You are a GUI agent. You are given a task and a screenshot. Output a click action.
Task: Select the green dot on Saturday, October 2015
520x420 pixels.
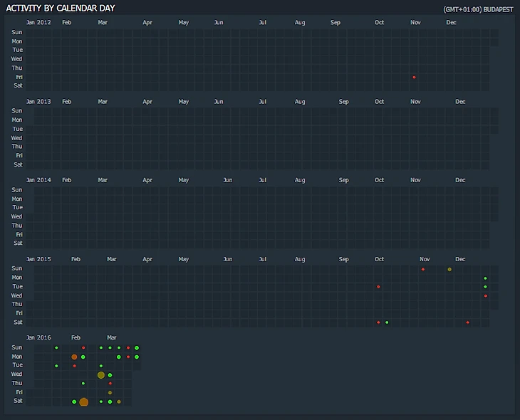(x=387, y=322)
